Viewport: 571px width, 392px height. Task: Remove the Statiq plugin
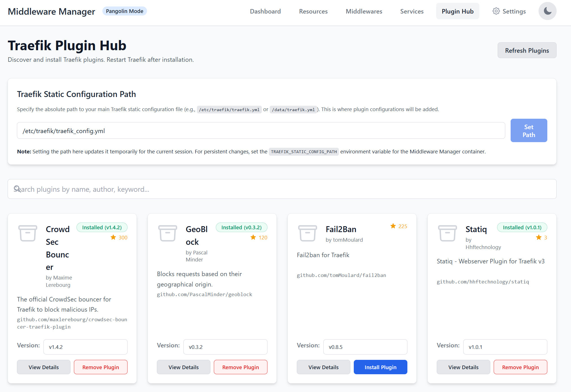tap(521, 367)
